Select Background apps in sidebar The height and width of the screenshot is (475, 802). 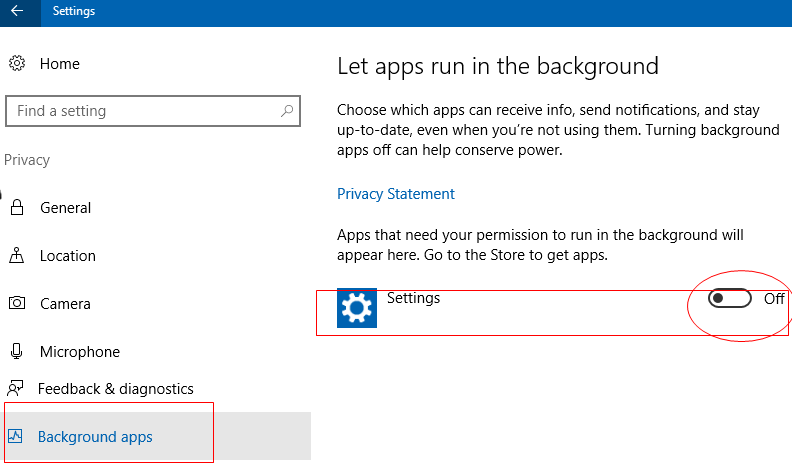tap(95, 437)
